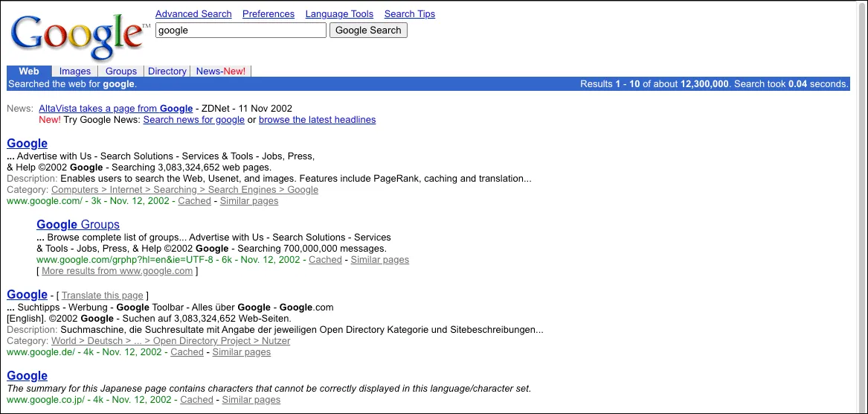This screenshot has height=414, width=868.
Task: Open the Cached link for www.google.com/
Action: coord(194,200)
